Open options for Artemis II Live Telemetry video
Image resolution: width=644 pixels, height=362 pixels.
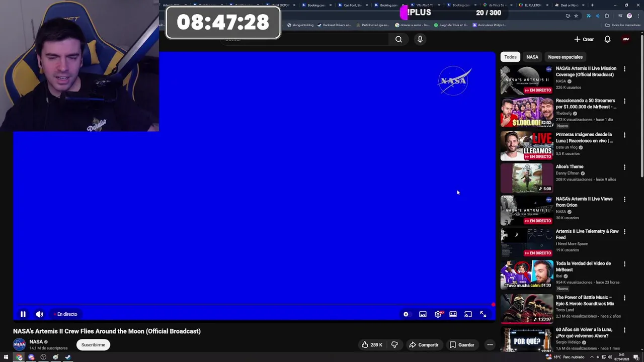click(624, 232)
